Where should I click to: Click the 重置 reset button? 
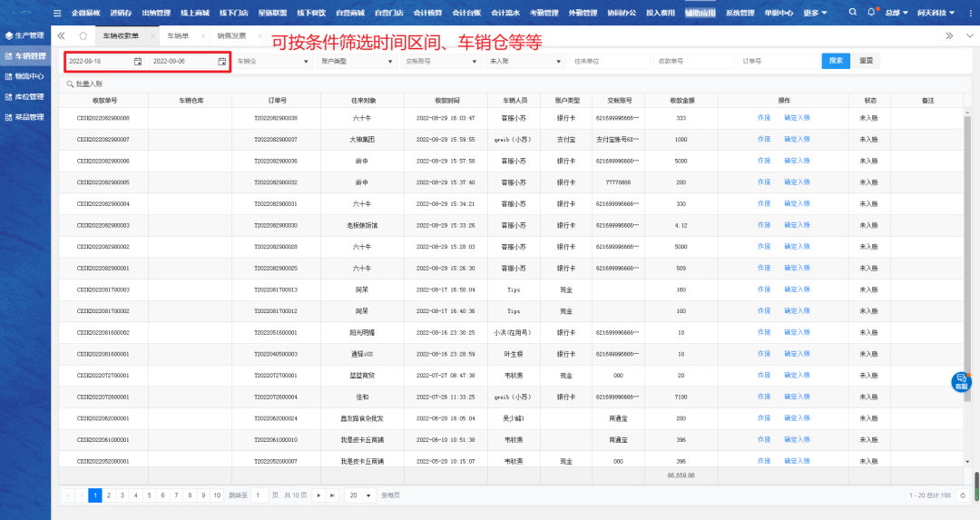867,61
